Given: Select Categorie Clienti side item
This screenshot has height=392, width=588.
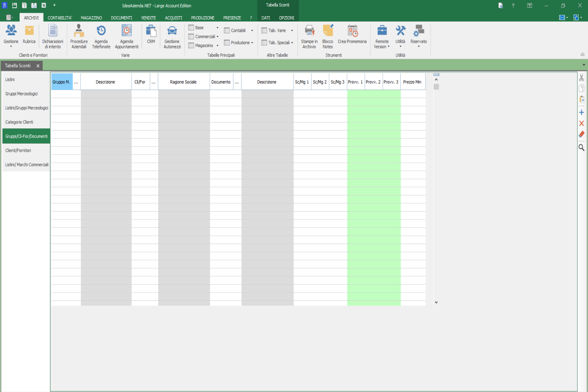Looking at the screenshot, I should point(25,122).
